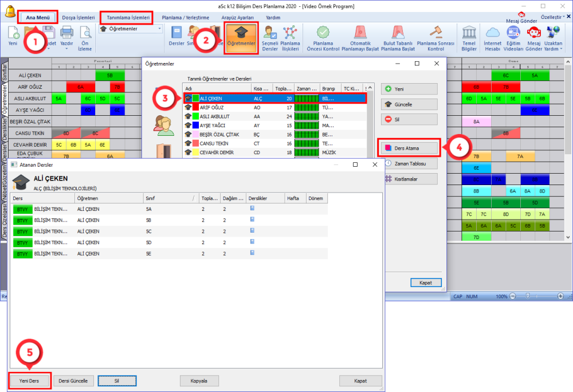Switch to Sınıflar vertical side tab
The image size is (573, 392).
5,72
